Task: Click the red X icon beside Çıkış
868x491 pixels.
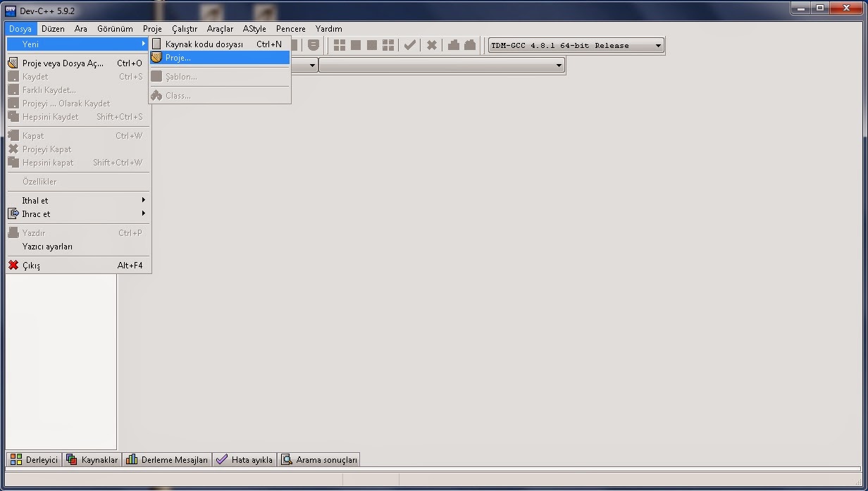Action: point(13,266)
